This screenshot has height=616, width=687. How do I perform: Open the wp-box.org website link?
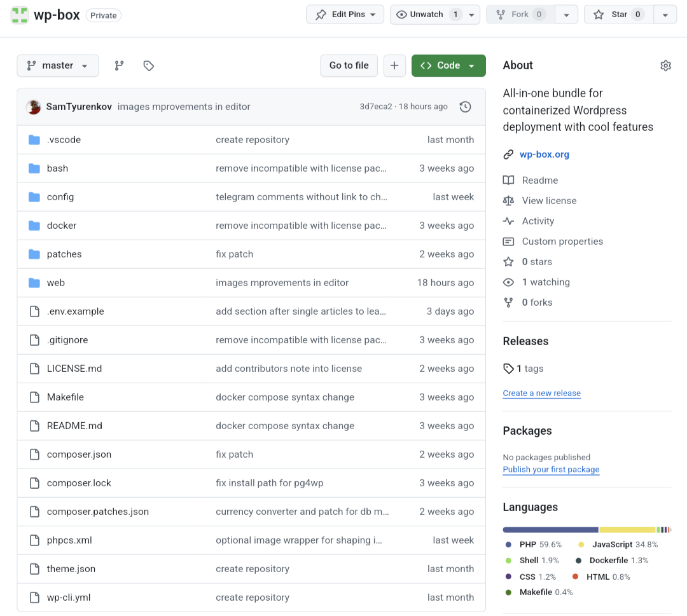pyautogui.click(x=544, y=154)
